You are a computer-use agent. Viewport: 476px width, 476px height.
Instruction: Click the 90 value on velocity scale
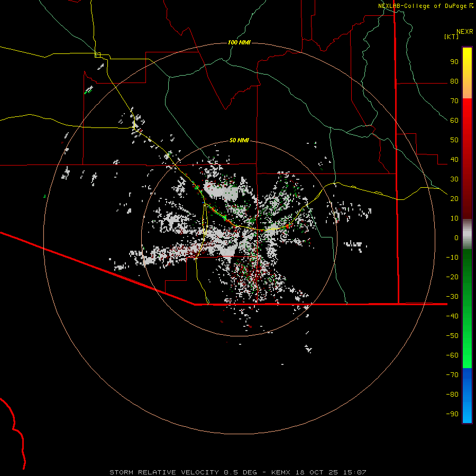click(454, 62)
